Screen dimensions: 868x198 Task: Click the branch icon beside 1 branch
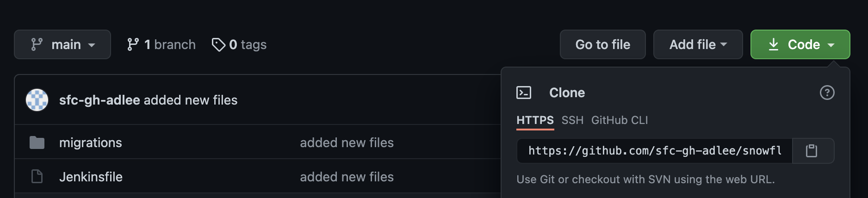point(133,44)
